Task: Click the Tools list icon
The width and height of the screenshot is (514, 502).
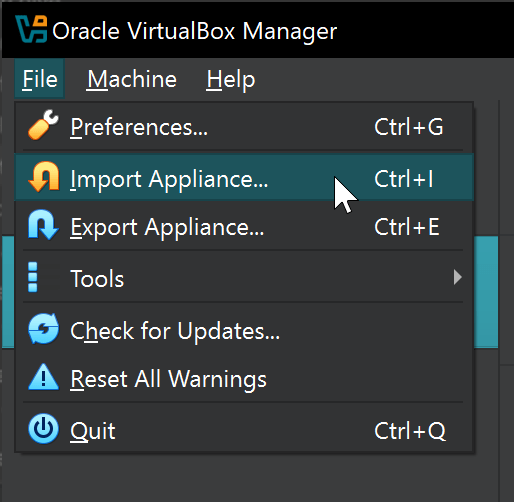Action: [33, 277]
